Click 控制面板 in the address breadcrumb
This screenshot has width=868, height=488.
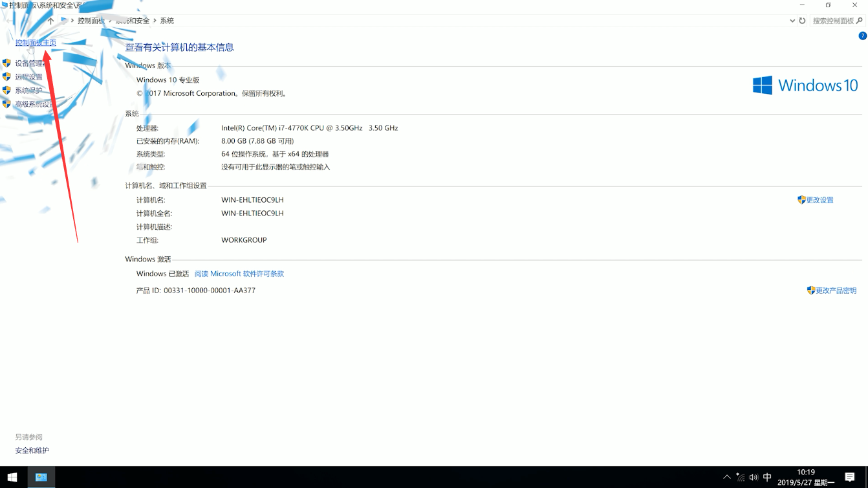click(x=91, y=21)
